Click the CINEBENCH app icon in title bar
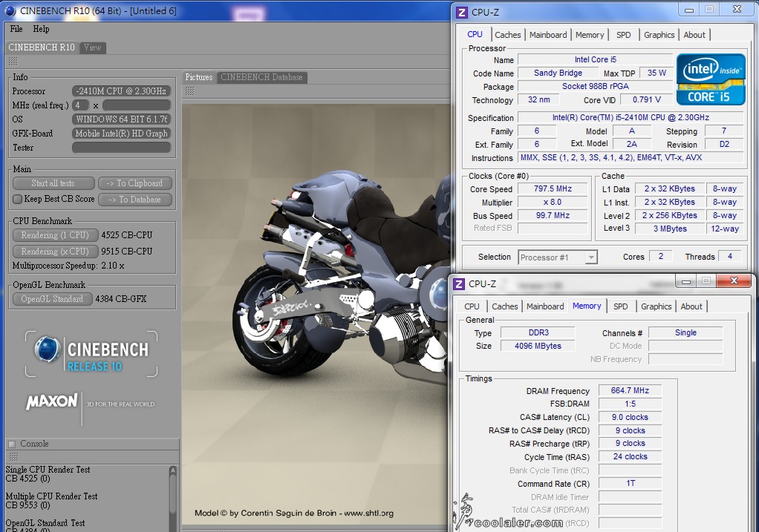This screenshot has height=532, width=759. pyautogui.click(x=10, y=10)
